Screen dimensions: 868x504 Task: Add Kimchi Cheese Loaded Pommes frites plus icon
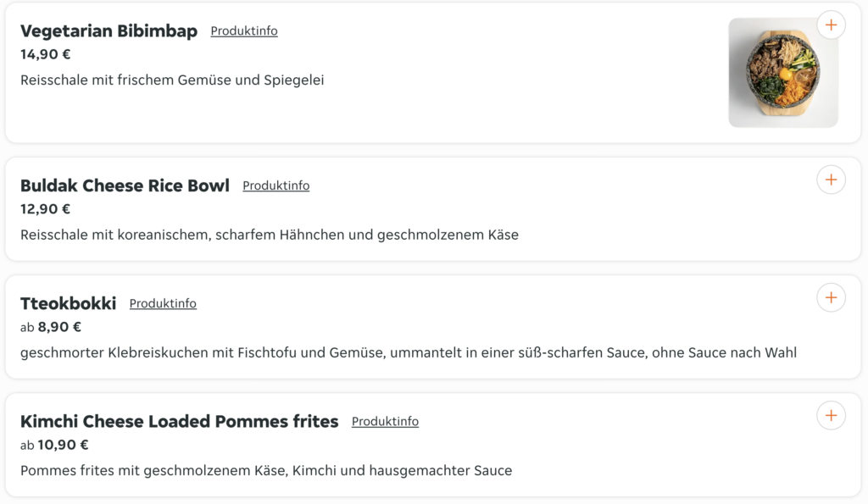point(831,415)
